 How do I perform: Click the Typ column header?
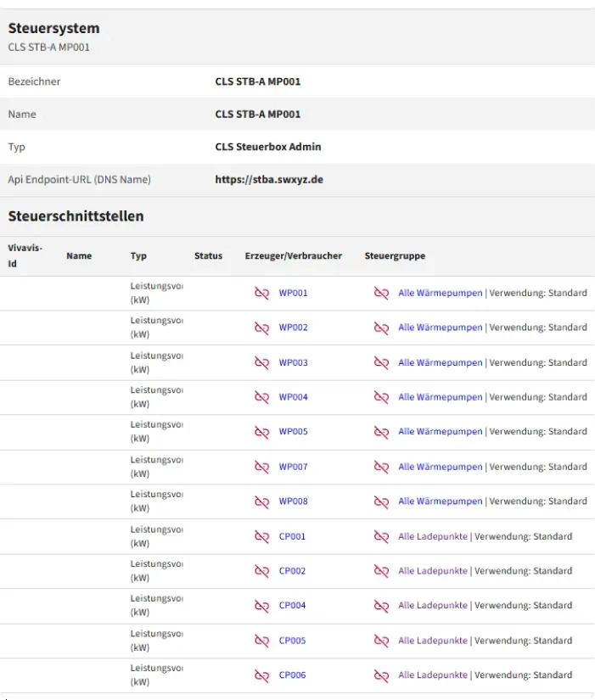[138, 255]
